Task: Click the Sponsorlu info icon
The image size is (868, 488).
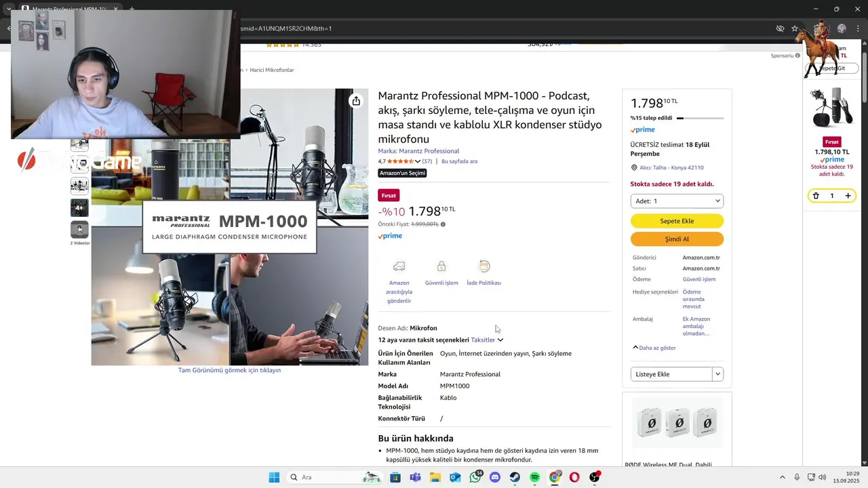Action: pos(797,56)
